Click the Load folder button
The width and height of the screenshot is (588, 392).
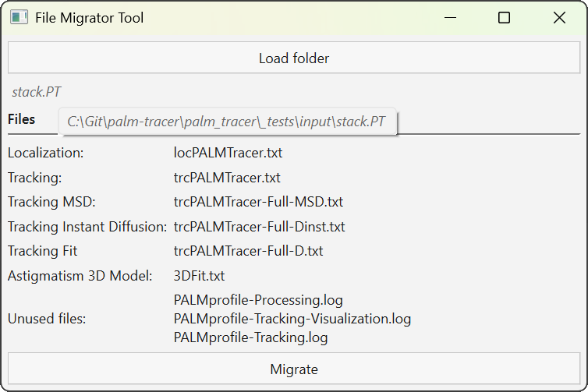(293, 58)
